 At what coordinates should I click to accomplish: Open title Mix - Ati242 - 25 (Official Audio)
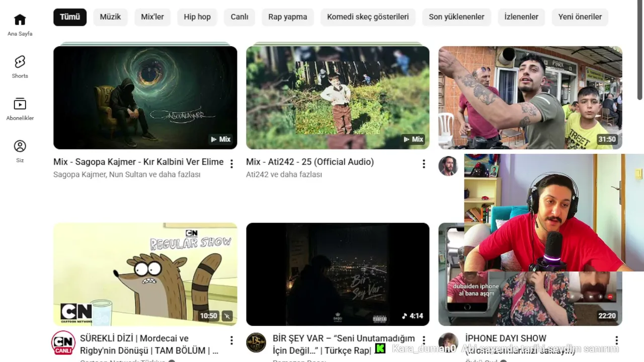tap(310, 162)
